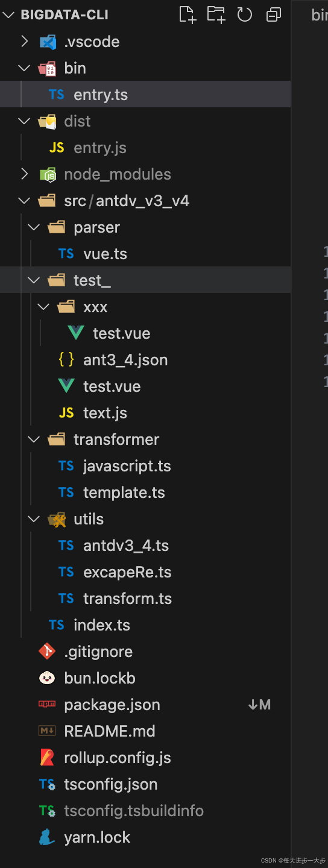Select the antdv3_4.ts file under utils

[x=145, y=545]
